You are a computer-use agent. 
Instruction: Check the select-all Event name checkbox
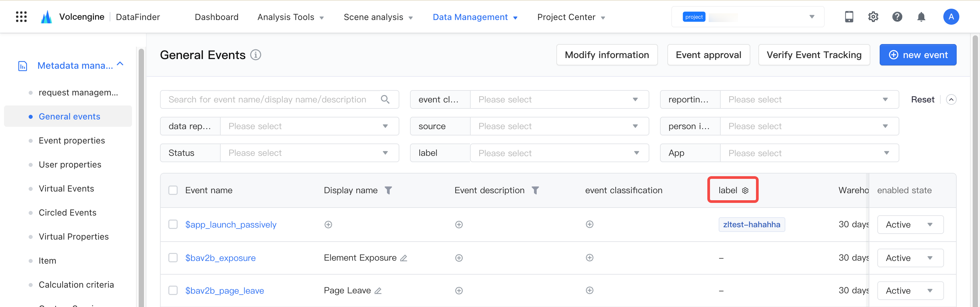click(173, 190)
